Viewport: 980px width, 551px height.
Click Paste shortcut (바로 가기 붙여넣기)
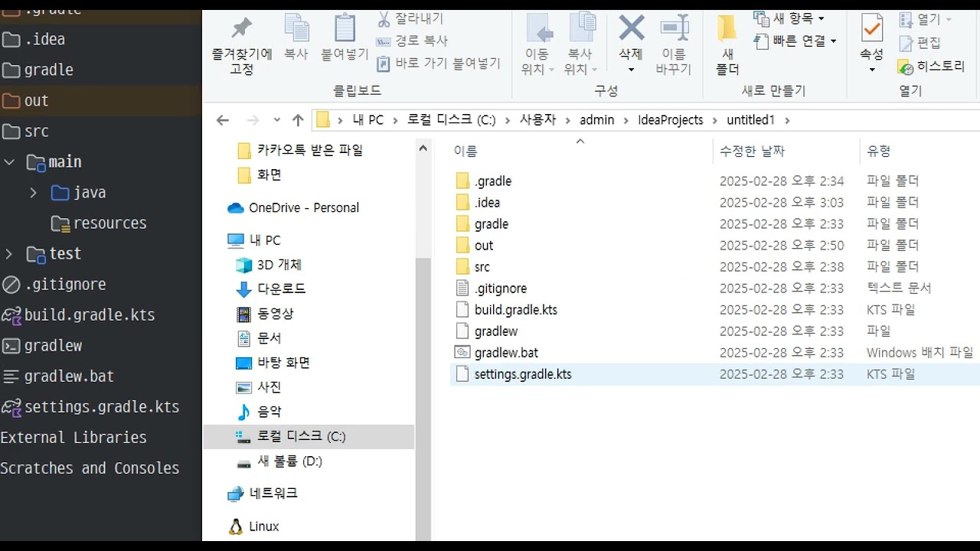click(438, 63)
